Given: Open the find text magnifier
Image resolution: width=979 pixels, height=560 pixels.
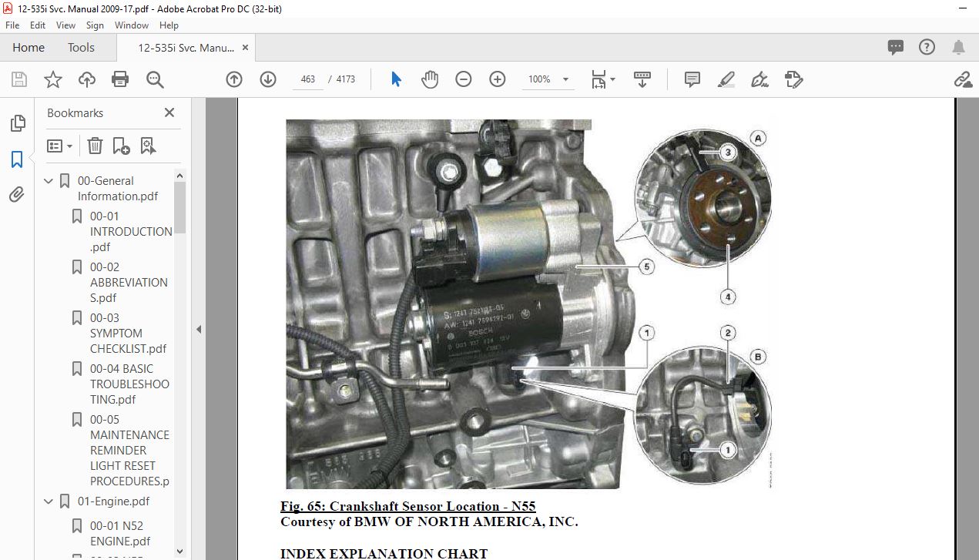Looking at the screenshot, I should tap(155, 79).
